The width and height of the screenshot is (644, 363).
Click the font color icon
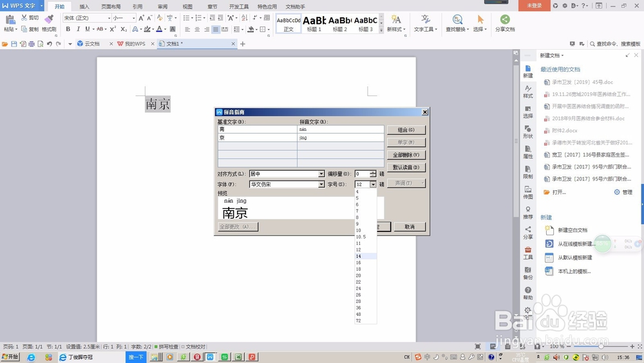tap(159, 29)
